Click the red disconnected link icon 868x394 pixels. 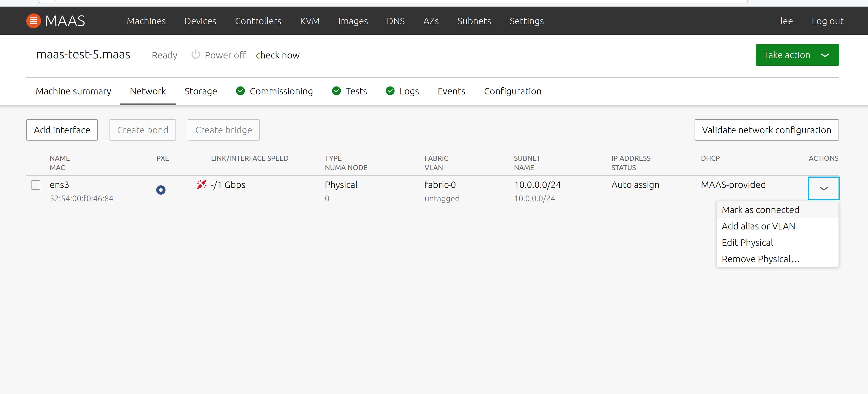click(201, 184)
